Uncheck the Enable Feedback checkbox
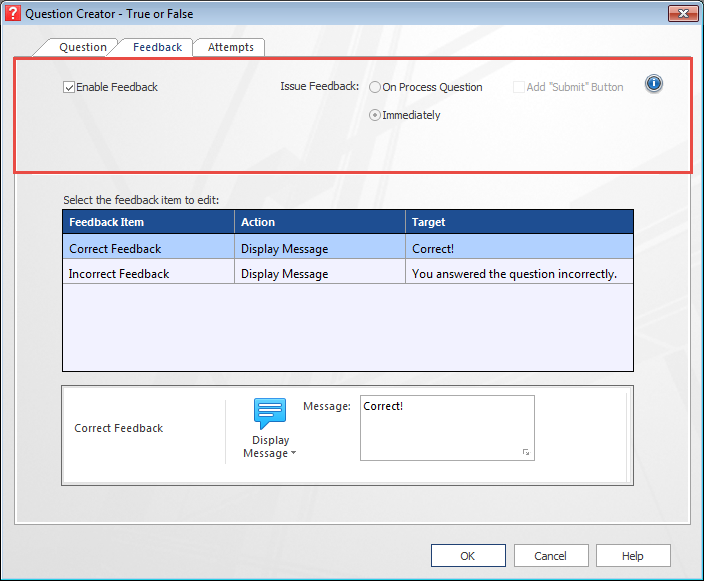The image size is (704, 581). tap(69, 87)
